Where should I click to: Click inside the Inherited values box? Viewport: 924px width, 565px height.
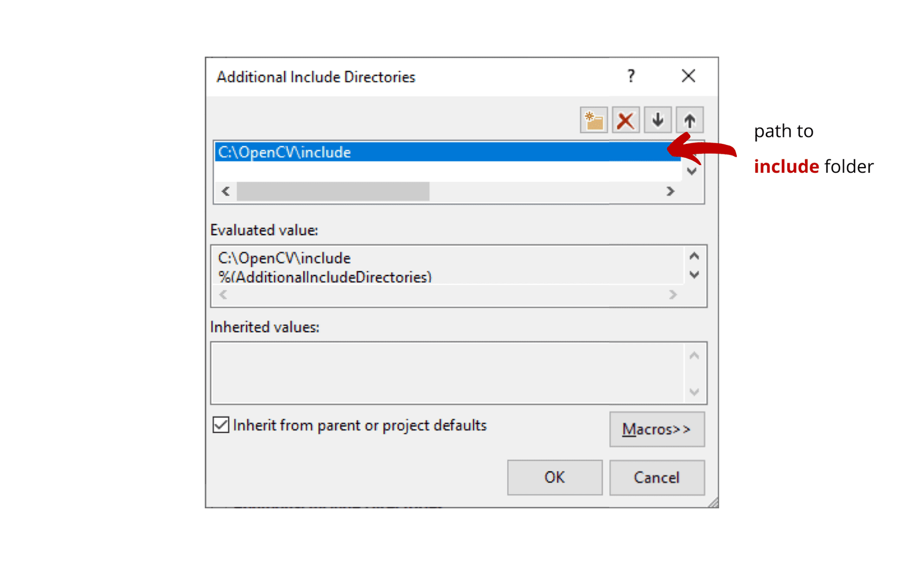tap(448, 373)
